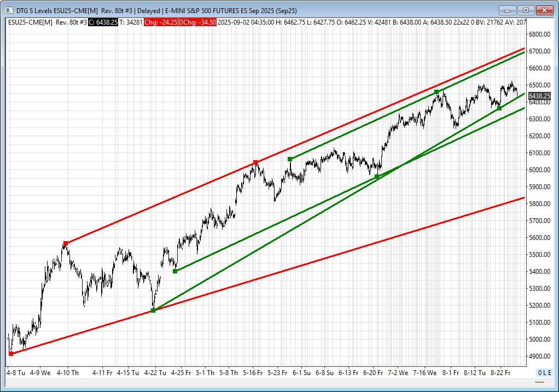The image size is (559, 392).
Task: Click the 'Chg: -24.25' red header field
Action: (161, 22)
